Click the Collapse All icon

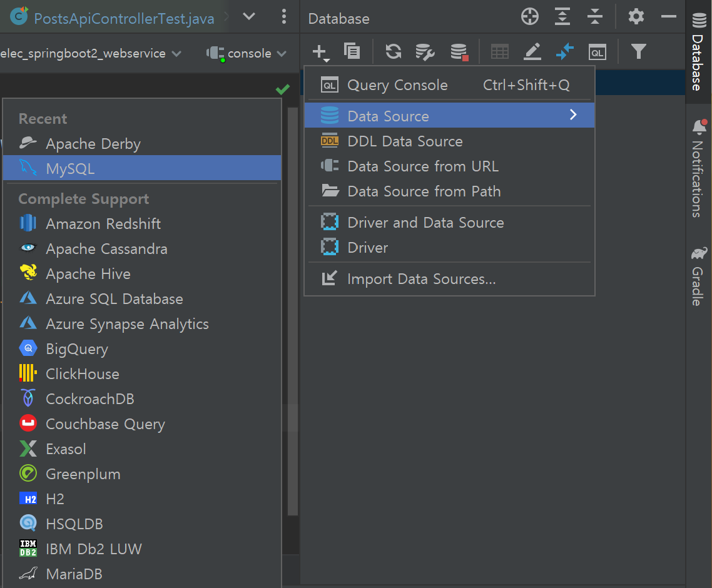point(594,17)
